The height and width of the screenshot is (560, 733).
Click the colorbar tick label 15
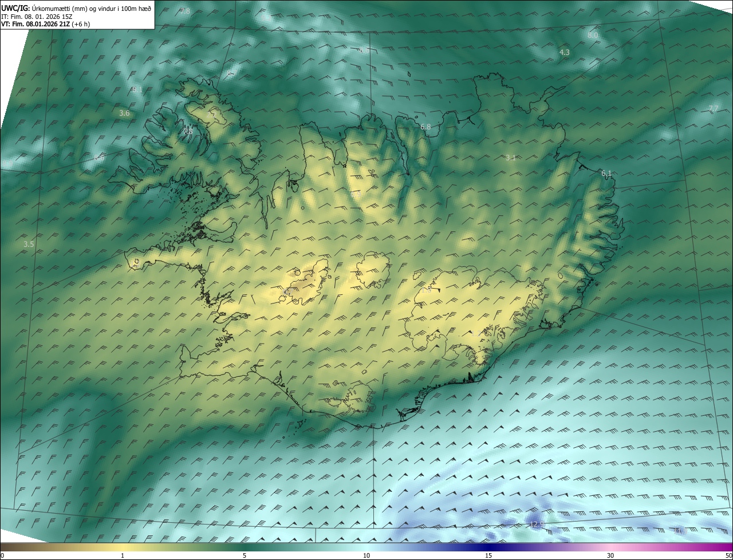[x=488, y=555]
